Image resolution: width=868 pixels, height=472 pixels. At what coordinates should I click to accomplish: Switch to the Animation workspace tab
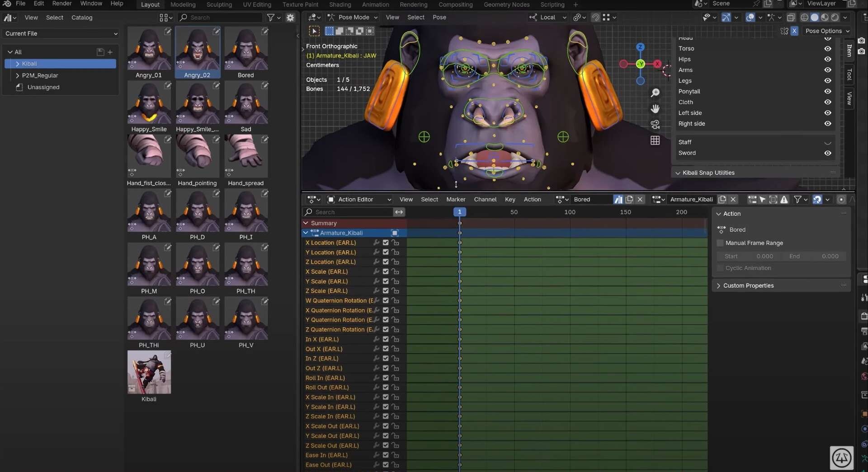(375, 5)
